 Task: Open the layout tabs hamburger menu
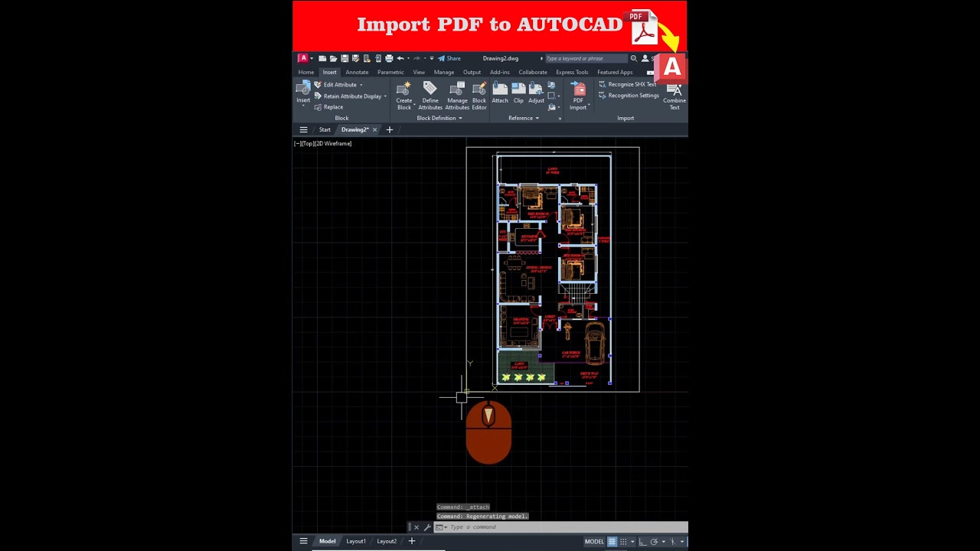[303, 541]
